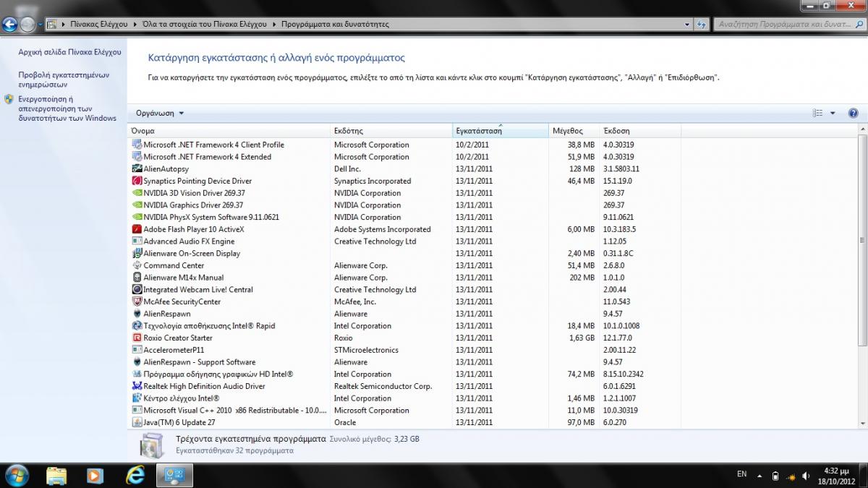868x488 pixels.
Task: Open Αρχική σελίδα Πίνακα Ελέγχου link
Action: pos(69,52)
